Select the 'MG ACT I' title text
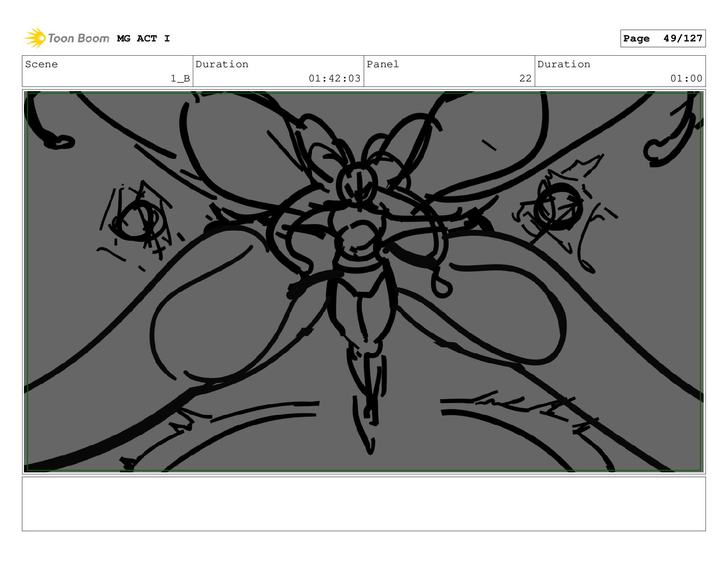Image resolution: width=728 pixels, height=564 pixels. (x=144, y=39)
